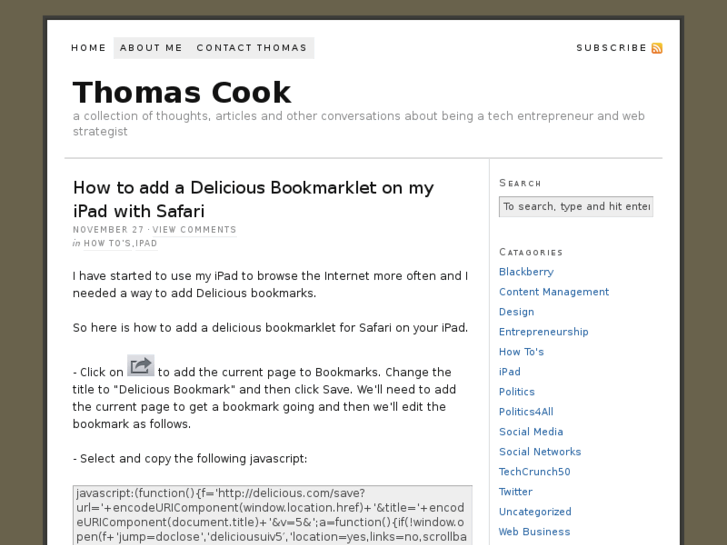Go to Contact Thomas page
This screenshot has width=727, height=545.
[x=252, y=48]
